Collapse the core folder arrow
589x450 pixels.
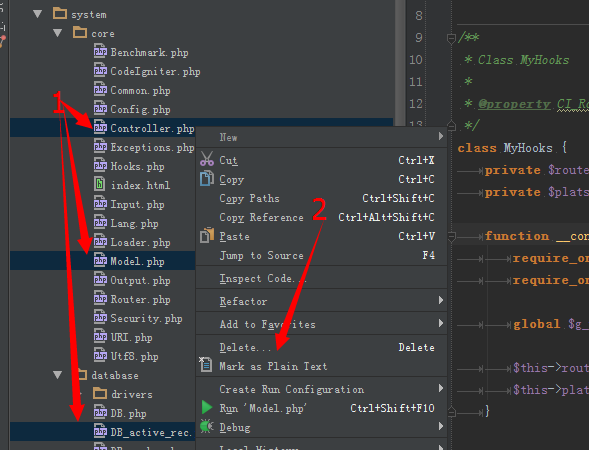tap(57, 33)
